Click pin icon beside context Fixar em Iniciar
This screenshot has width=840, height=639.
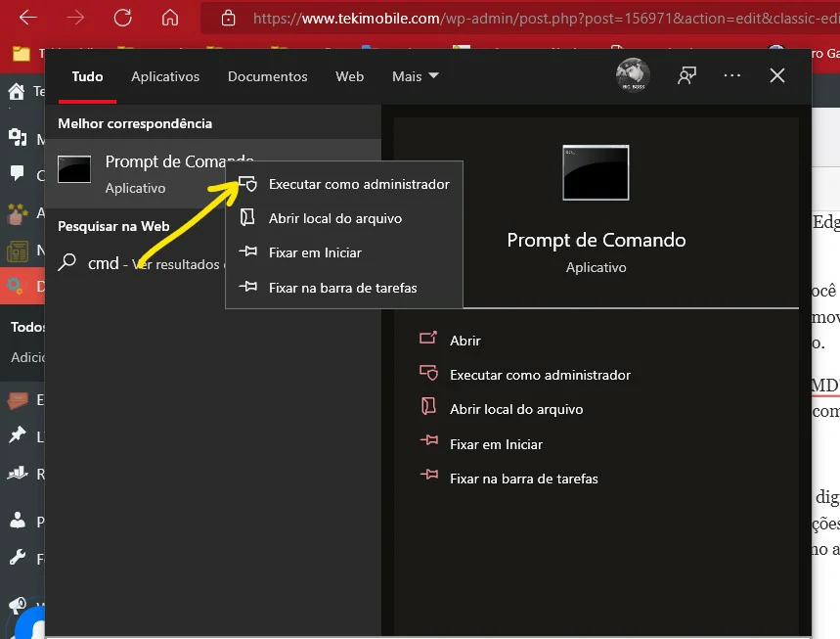coord(248,251)
